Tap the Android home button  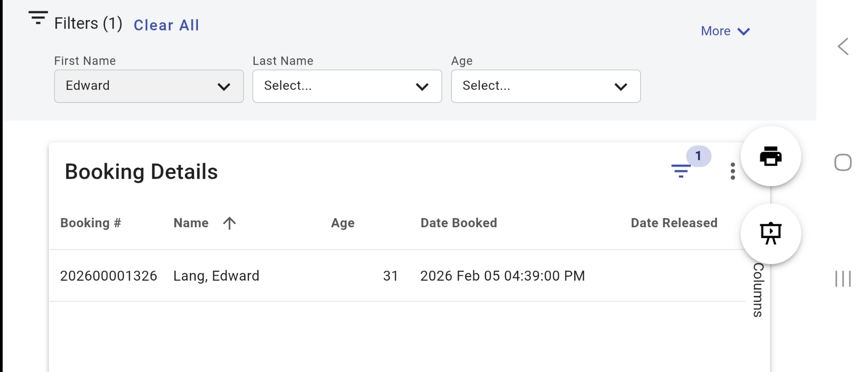(843, 163)
